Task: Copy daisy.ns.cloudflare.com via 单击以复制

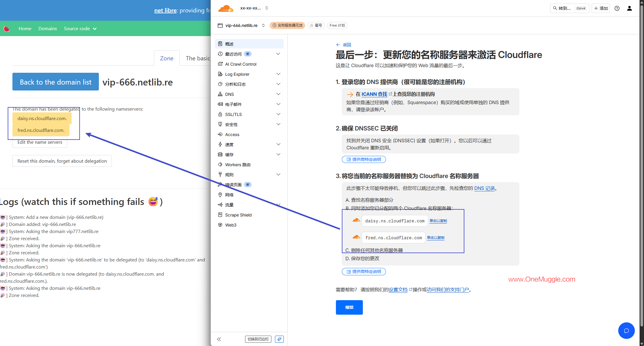Action: point(438,221)
